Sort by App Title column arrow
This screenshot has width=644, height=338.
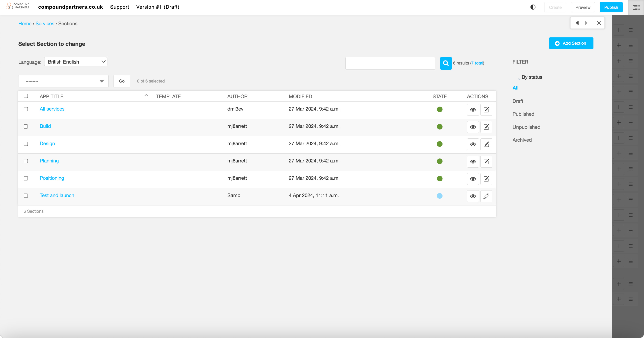click(x=146, y=95)
